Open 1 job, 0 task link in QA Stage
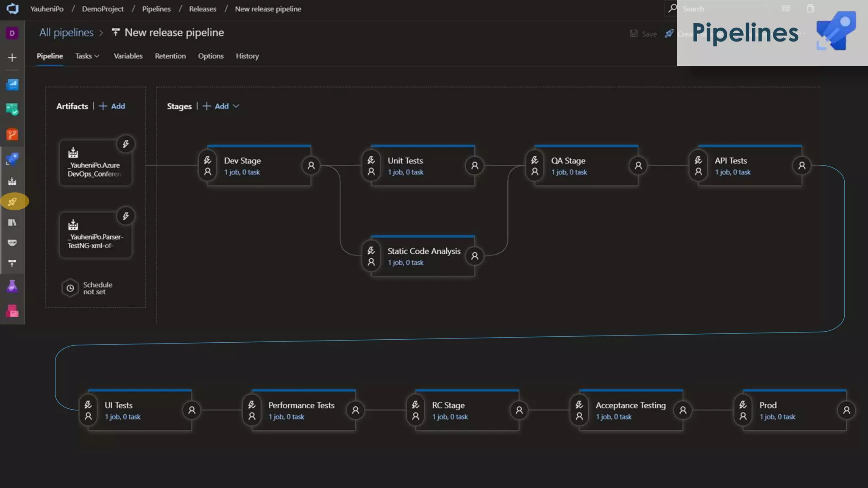This screenshot has width=868, height=488. [x=569, y=172]
